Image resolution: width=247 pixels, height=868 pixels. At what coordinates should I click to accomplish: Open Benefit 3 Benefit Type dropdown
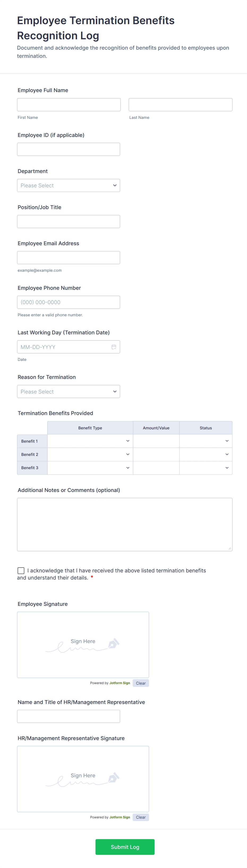tap(90, 468)
